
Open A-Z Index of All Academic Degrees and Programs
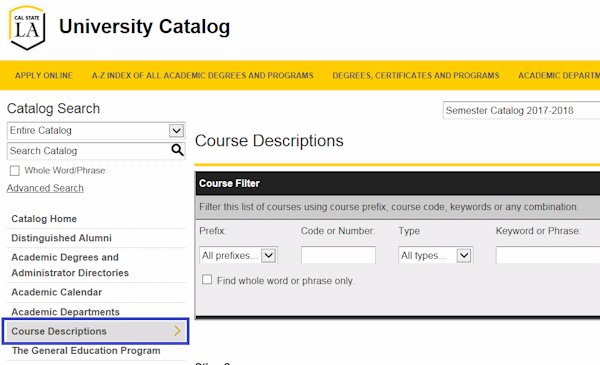pyautogui.click(x=202, y=75)
